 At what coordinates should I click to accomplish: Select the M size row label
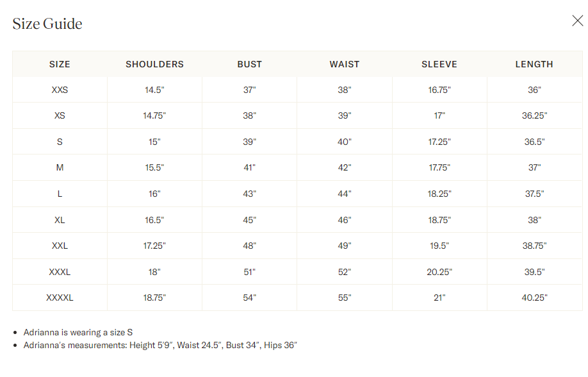coord(60,168)
